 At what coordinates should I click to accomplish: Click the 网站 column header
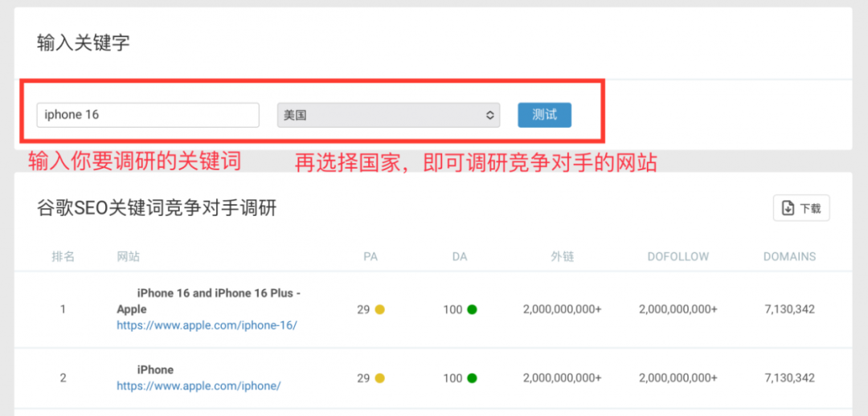129,257
